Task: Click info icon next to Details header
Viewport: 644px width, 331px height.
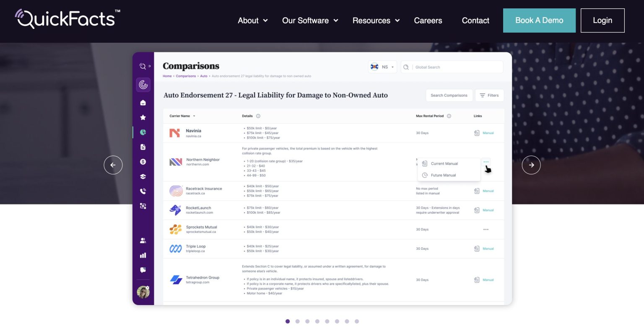Action: tap(258, 116)
